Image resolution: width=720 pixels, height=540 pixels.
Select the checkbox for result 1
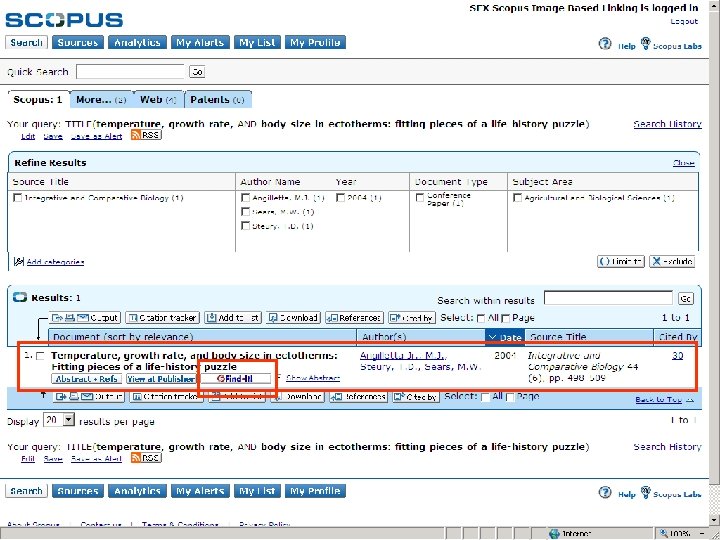40,356
